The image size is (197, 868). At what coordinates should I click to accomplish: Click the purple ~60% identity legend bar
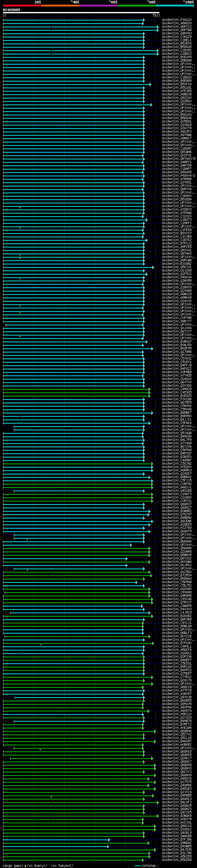(99, 6)
